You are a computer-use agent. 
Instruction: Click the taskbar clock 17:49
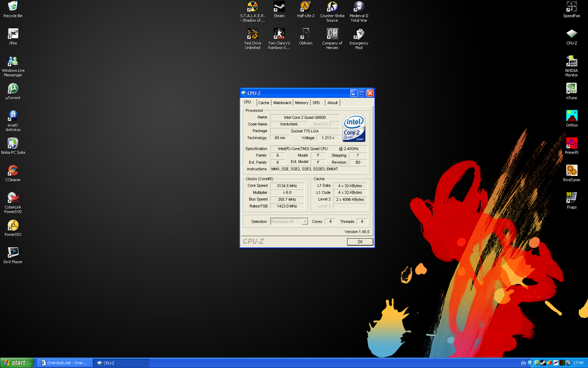point(578,363)
